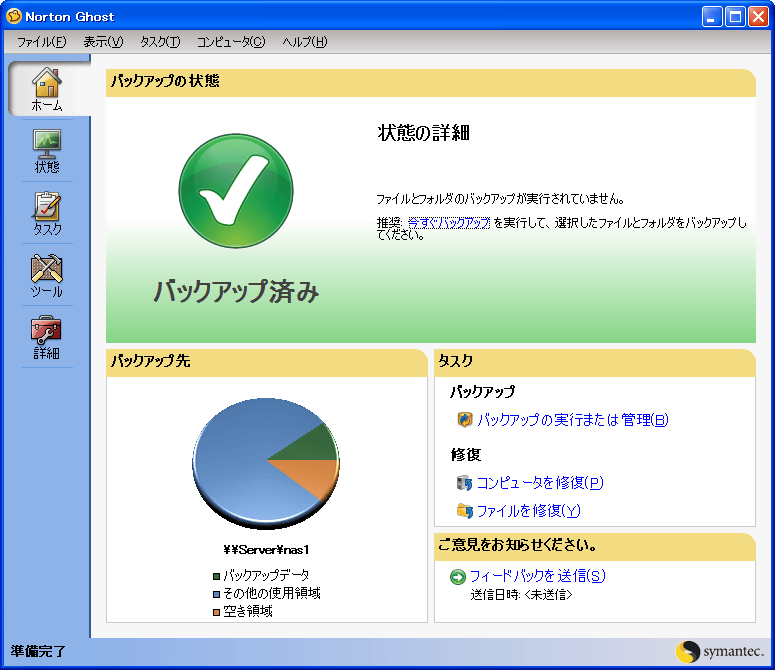Minimize the Norton Ghost window
Image resolution: width=775 pixels, height=670 pixels.
tap(712, 17)
